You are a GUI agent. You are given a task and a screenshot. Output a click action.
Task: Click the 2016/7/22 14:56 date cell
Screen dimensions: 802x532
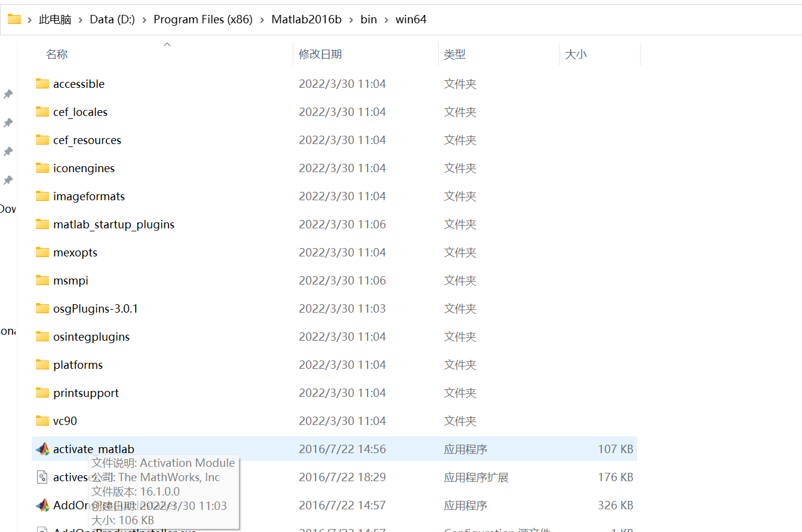coord(342,449)
